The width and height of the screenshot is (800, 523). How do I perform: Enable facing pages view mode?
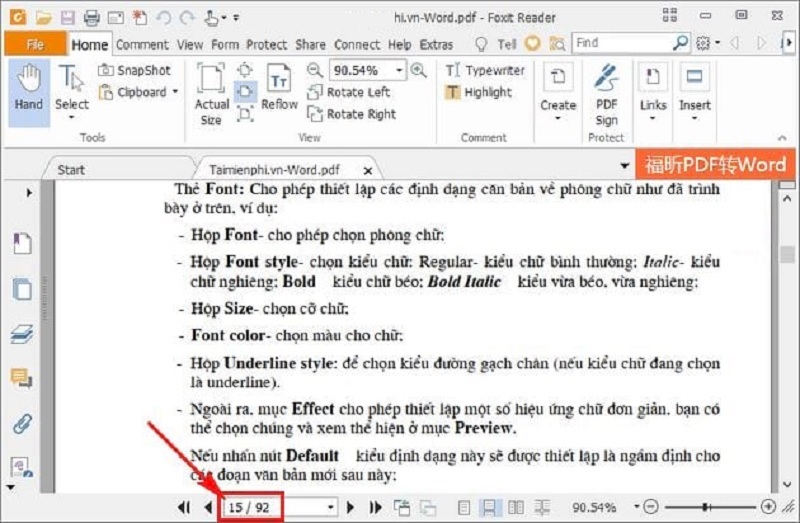point(516,507)
